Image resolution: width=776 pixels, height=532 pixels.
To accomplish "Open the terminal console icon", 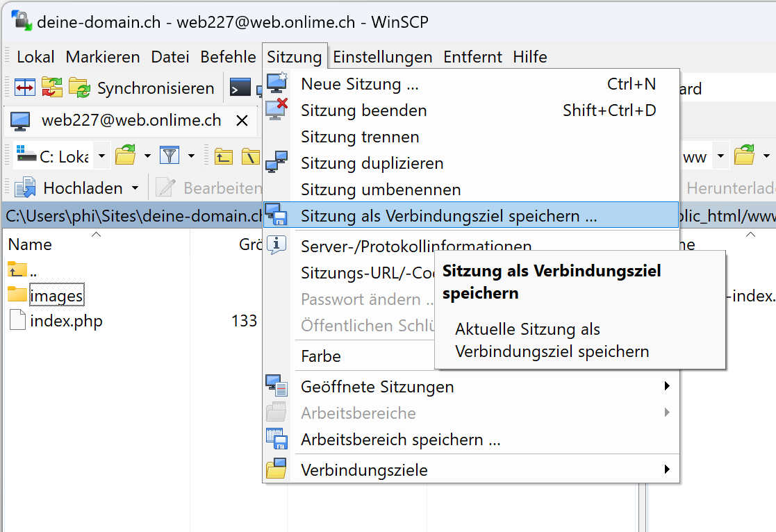I will click(x=240, y=88).
